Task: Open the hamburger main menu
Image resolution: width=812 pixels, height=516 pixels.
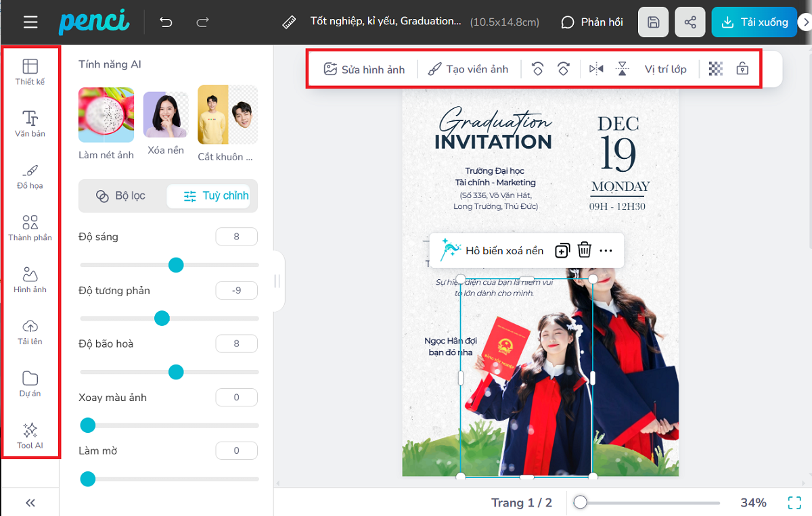Action: pyautogui.click(x=30, y=22)
